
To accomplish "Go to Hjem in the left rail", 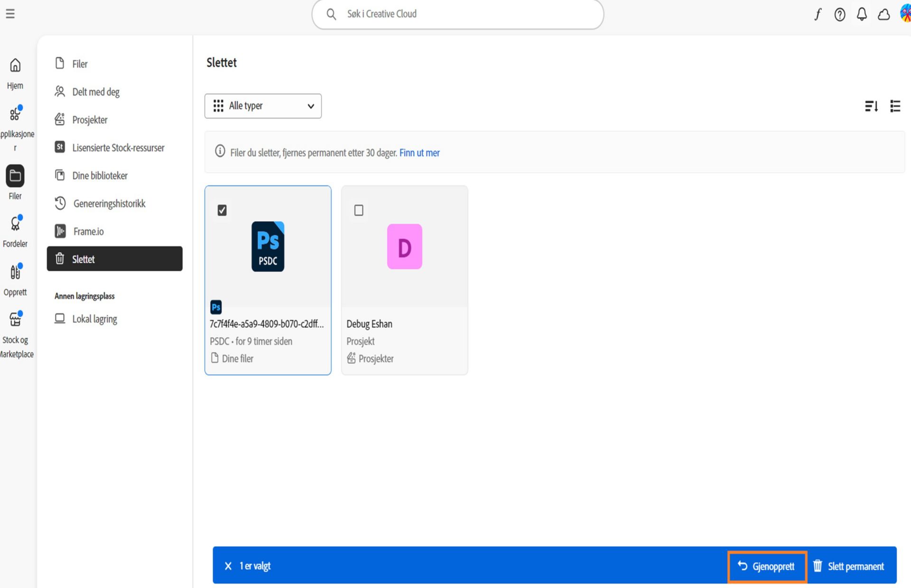I will point(15,73).
